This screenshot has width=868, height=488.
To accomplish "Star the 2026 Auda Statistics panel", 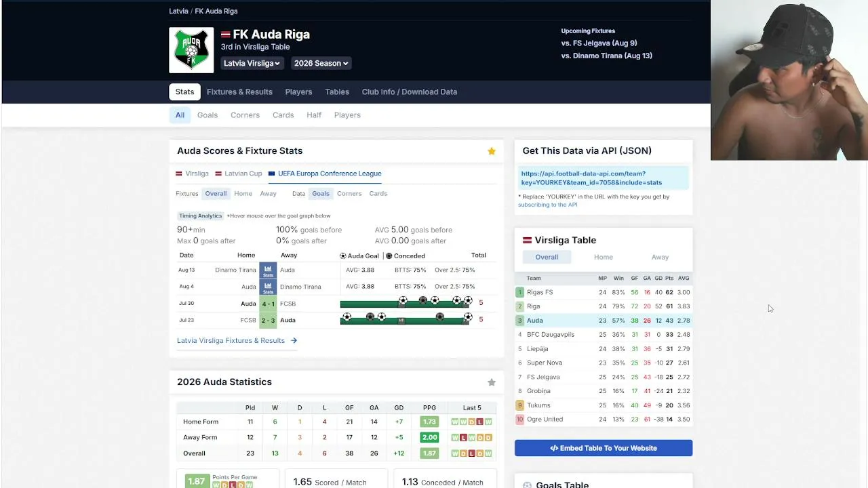I will [492, 382].
